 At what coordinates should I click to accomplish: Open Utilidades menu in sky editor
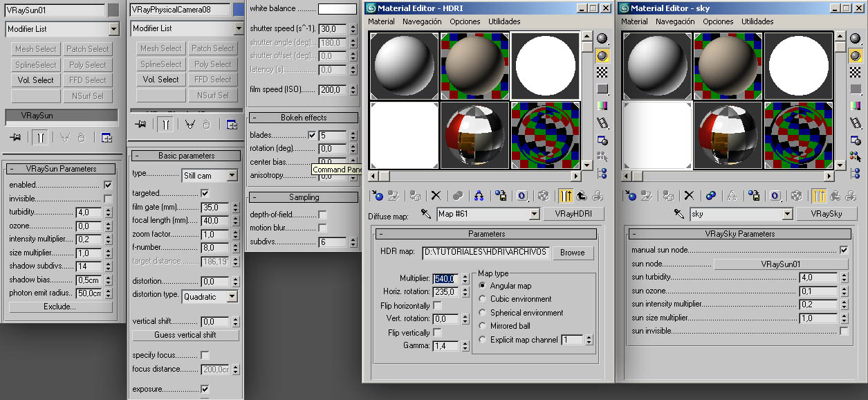pos(757,21)
